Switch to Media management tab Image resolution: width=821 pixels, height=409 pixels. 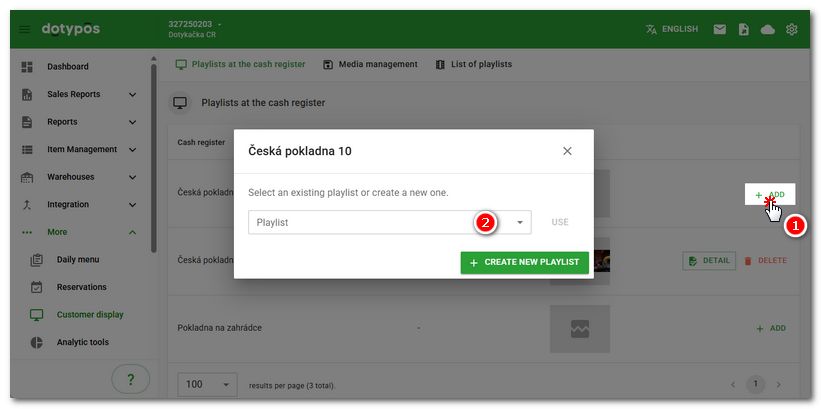click(x=370, y=64)
